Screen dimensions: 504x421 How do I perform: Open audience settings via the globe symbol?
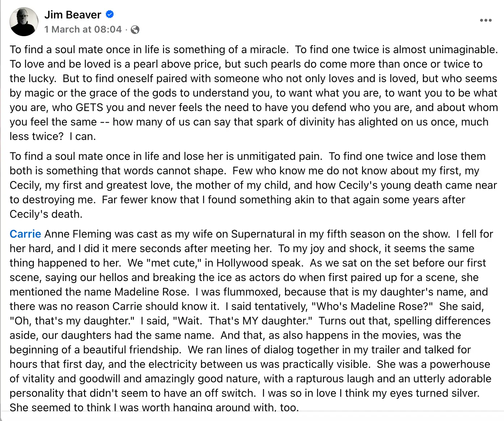tap(135, 30)
